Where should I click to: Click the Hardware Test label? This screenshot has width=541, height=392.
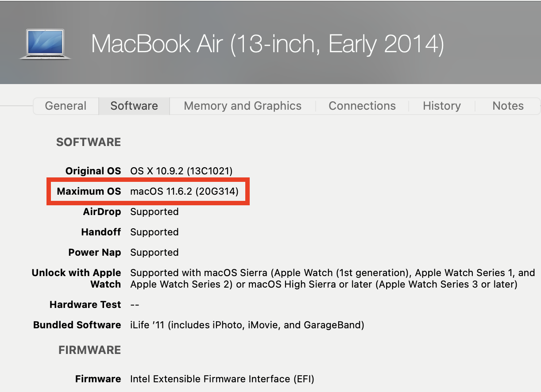pyautogui.click(x=85, y=305)
